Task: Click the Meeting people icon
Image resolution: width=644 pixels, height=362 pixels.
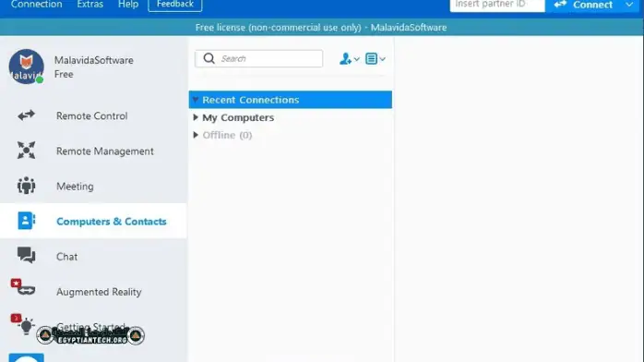Action: (26, 186)
